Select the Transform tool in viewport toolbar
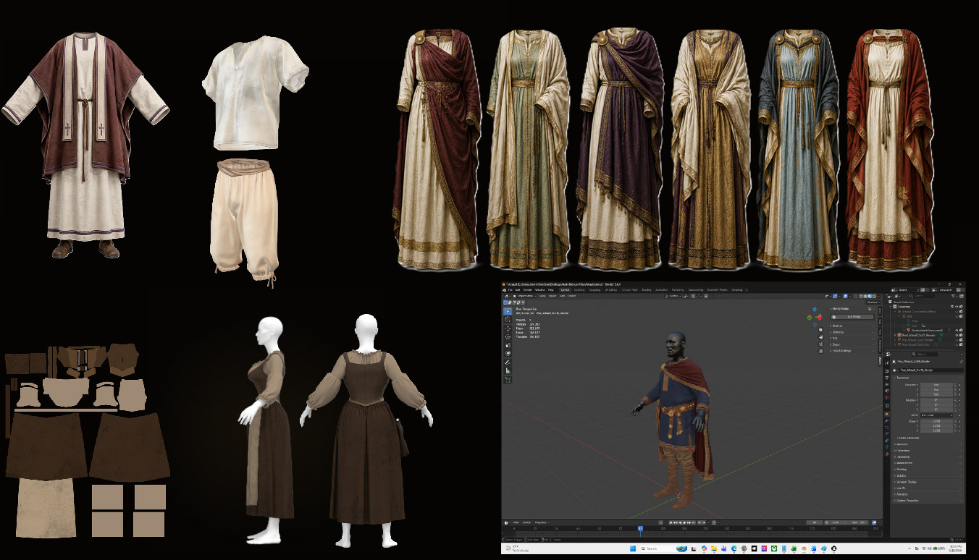The height and width of the screenshot is (560, 979). 508,353
